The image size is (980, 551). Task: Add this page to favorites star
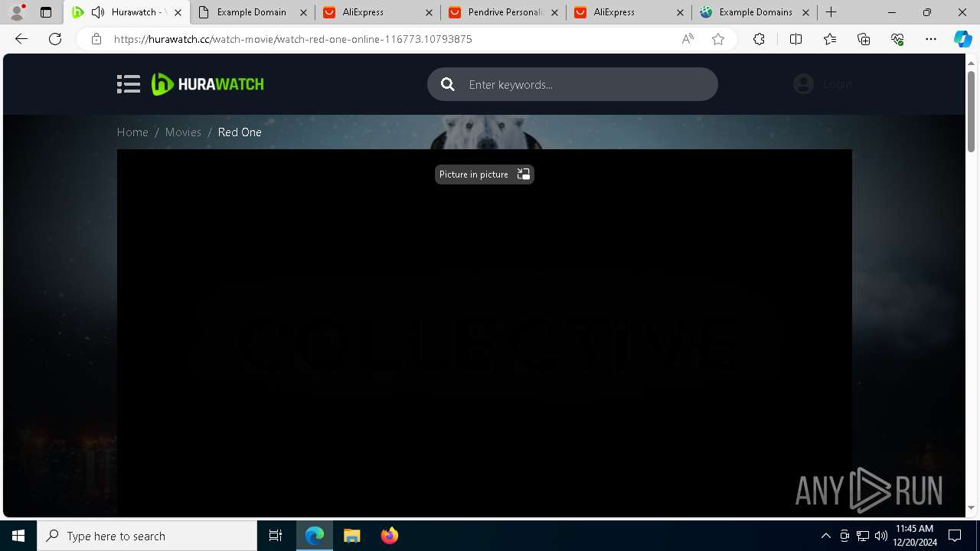click(718, 39)
